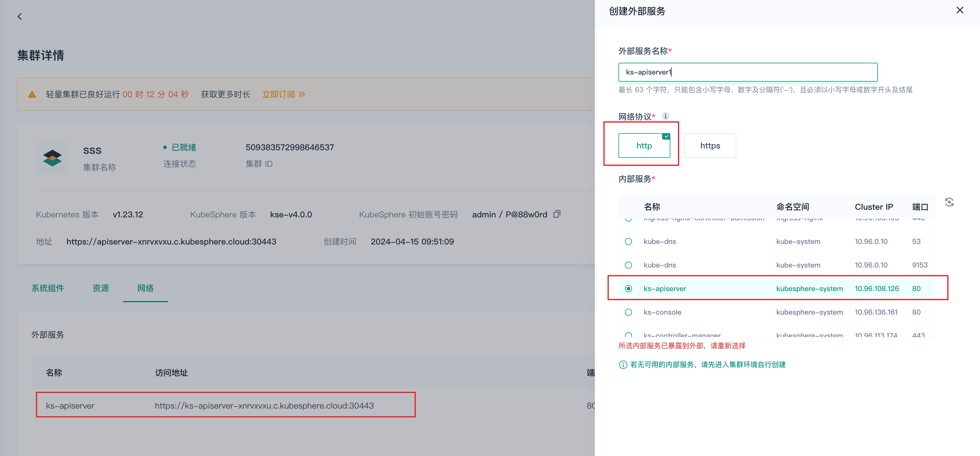The image size is (980, 456).
Task: Click the info icon beside internal service hint
Action: (x=623, y=365)
